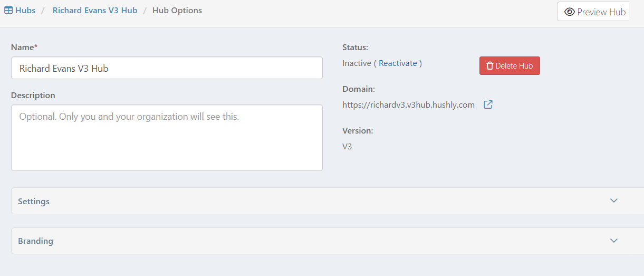Click the red Delete Hub button
Screen dimensions: 644x276
[x=510, y=66]
